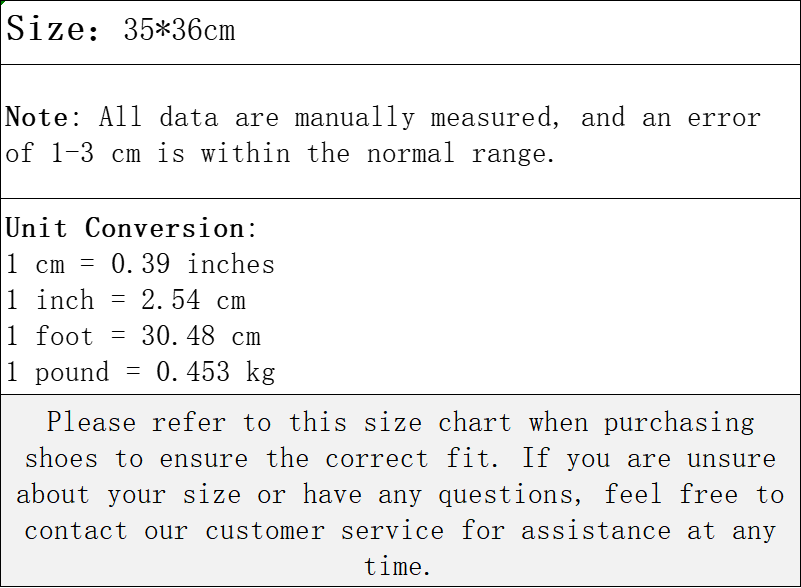Click the 30.48 conversion value

178,336
